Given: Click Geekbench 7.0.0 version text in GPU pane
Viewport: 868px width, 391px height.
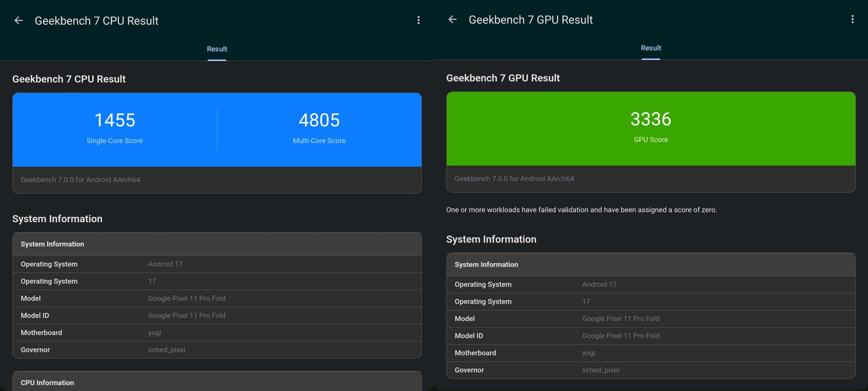Looking at the screenshot, I should click(x=514, y=179).
